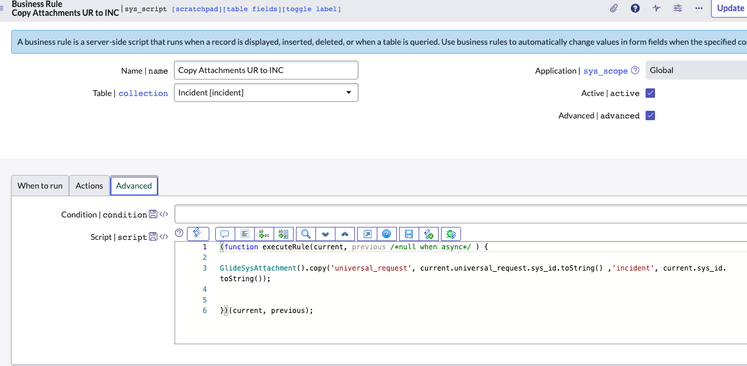747x366 pixels.
Task: Uncheck the Advanced checkbox
Action: (650, 115)
